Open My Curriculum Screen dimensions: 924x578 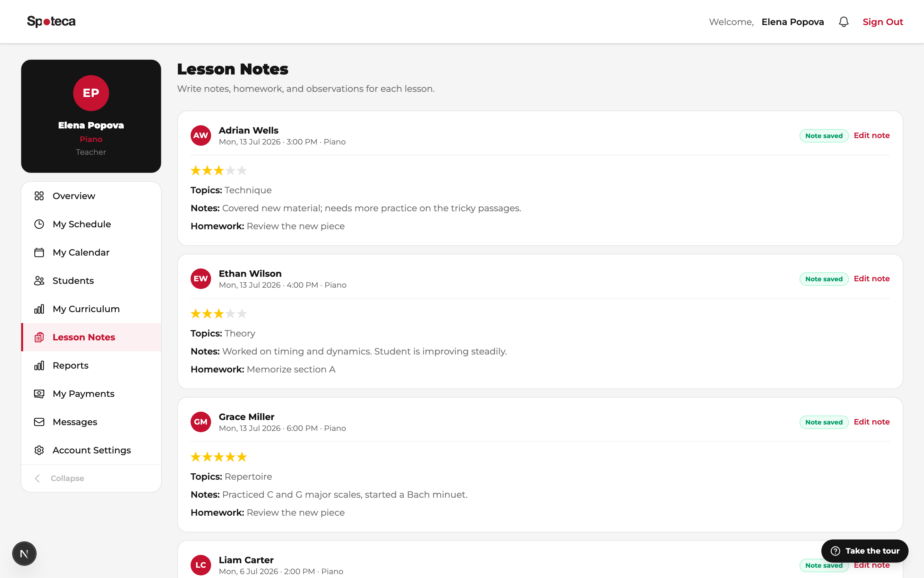tap(91, 309)
